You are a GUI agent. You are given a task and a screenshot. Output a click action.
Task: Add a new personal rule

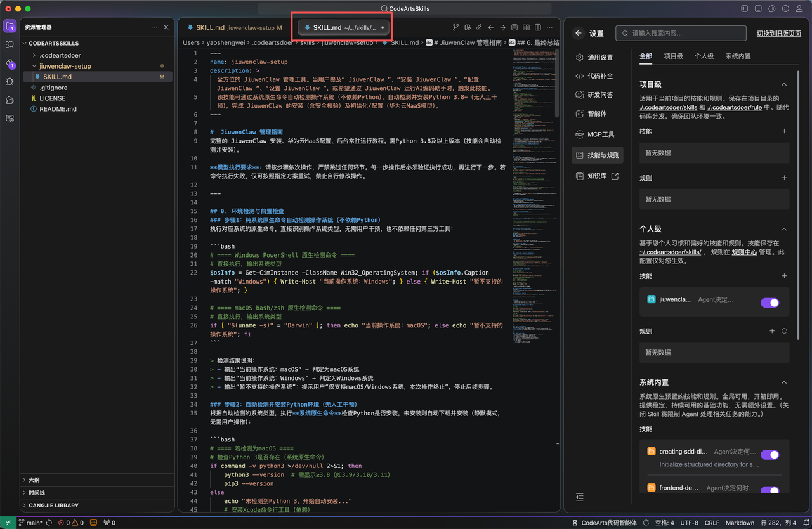[x=772, y=331]
